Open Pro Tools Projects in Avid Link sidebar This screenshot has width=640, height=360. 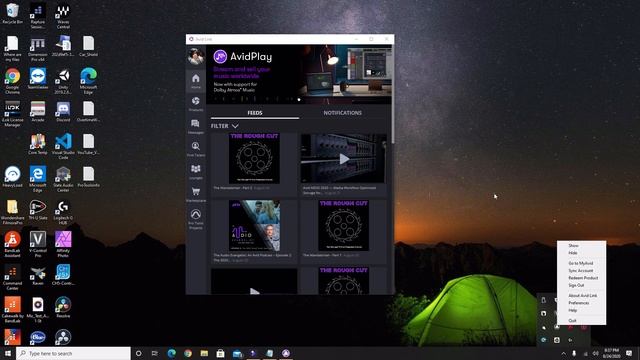196,219
